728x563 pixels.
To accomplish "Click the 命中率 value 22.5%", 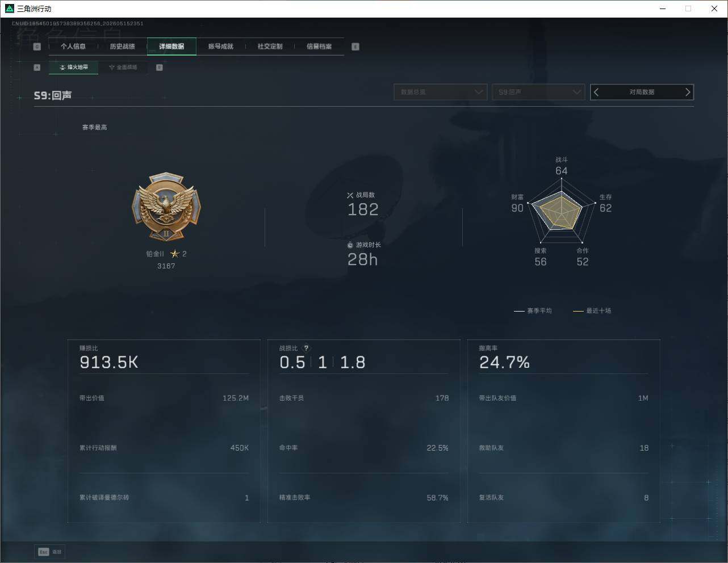I will [x=438, y=448].
